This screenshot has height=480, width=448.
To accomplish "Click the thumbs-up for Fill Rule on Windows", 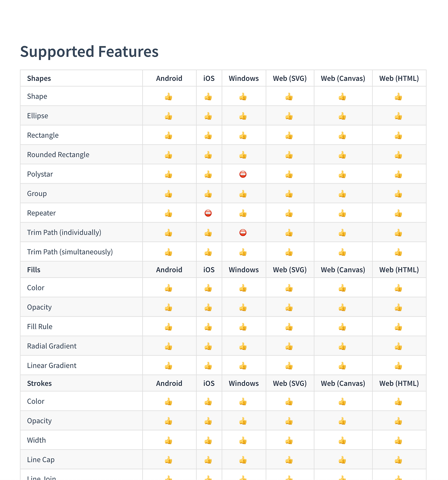I will (x=243, y=327).
